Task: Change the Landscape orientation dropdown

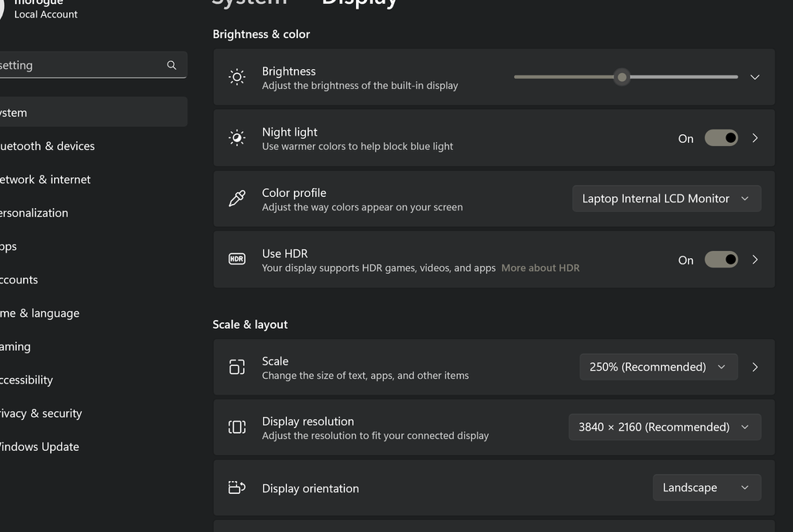Action: click(x=706, y=488)
